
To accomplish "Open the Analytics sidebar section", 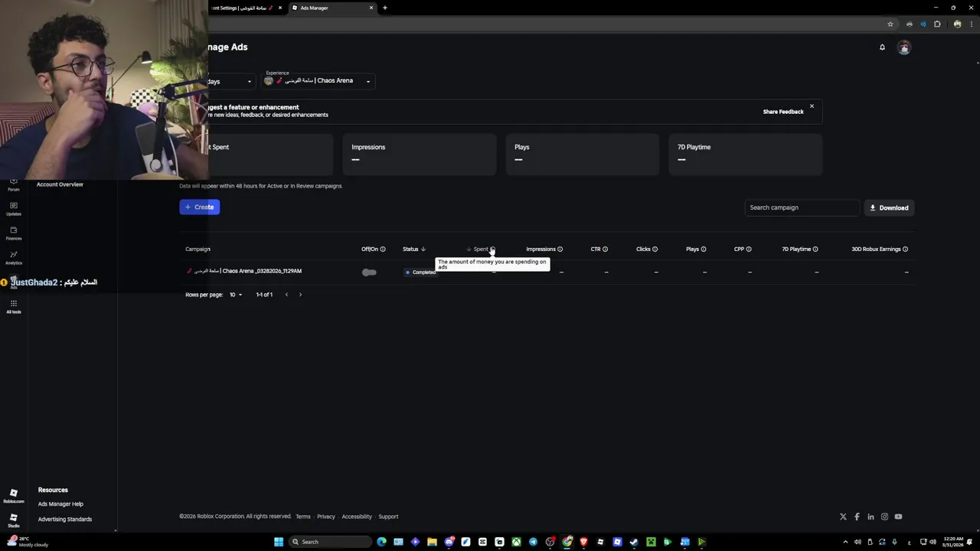I will click(x=14, y=257).
